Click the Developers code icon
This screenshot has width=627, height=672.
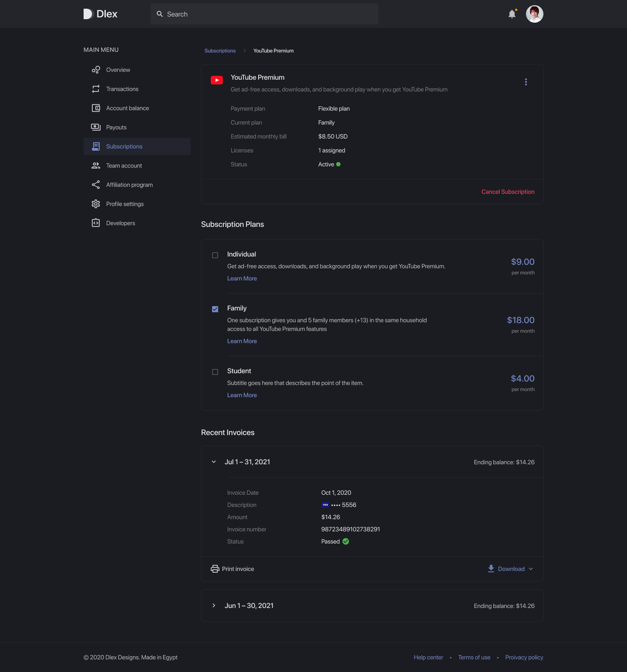click(96, 223)
